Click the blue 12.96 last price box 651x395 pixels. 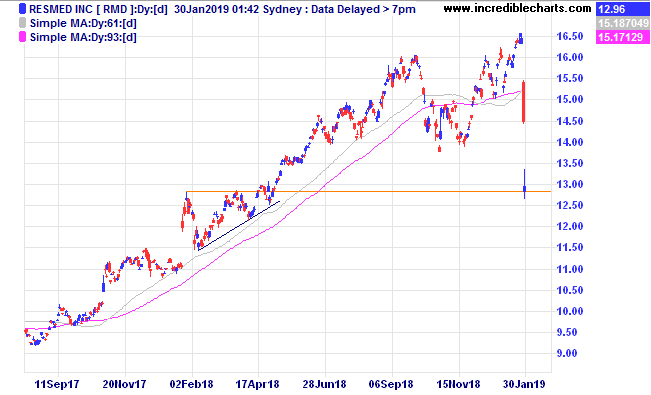click(x=622, y=9)
